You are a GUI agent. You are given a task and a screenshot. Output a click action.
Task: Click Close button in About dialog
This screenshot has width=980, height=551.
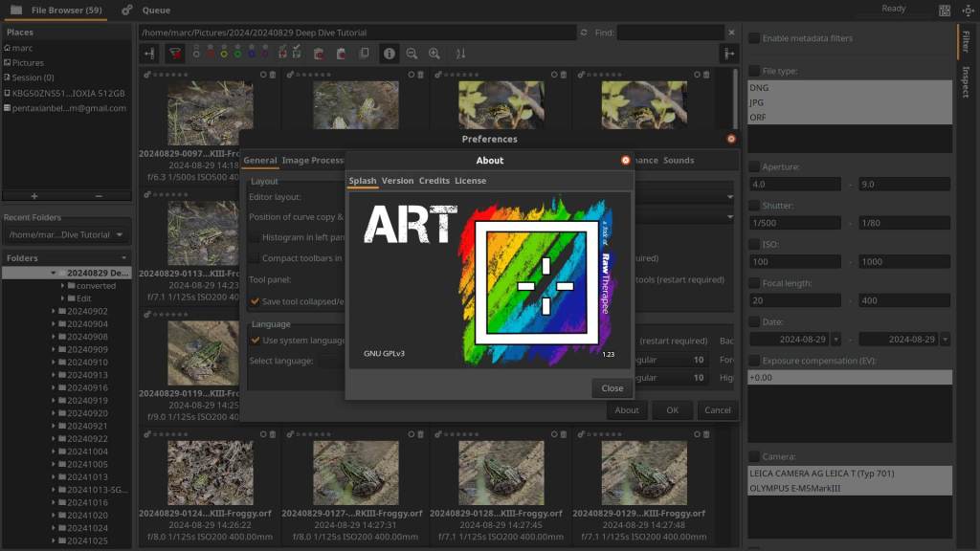click(x=612, y=388)
